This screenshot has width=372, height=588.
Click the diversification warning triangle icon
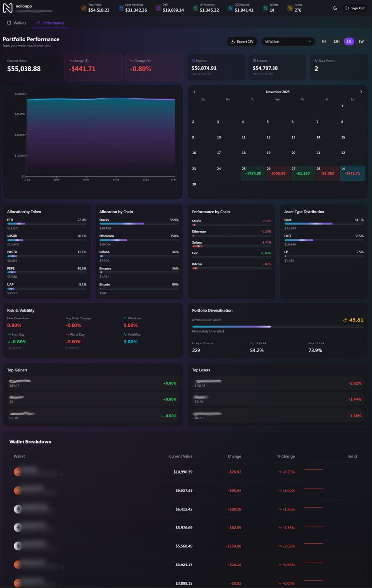click(x=345, y=320)
